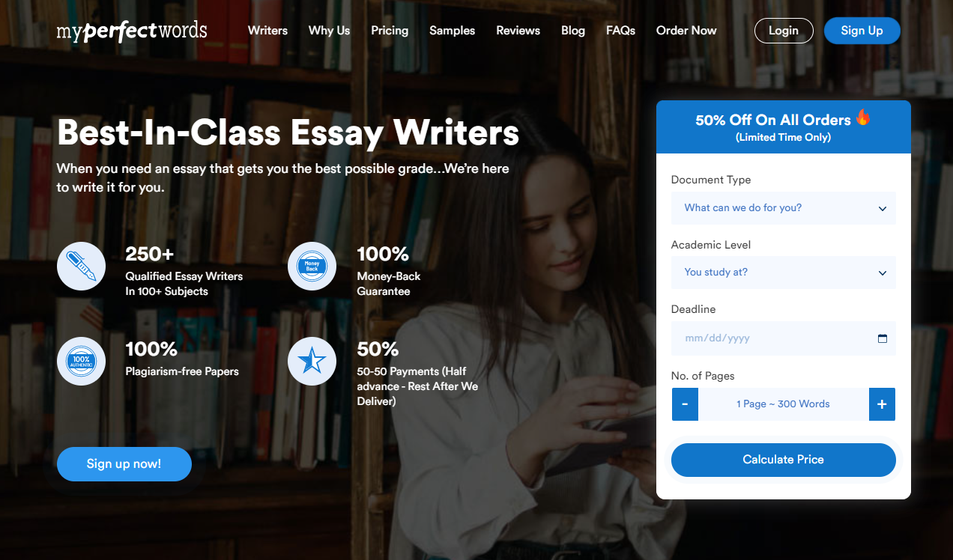Viewport: 953px width, 560px height.
Task: Click the 100% Authentic badge icon
Action: pos(81,361)
